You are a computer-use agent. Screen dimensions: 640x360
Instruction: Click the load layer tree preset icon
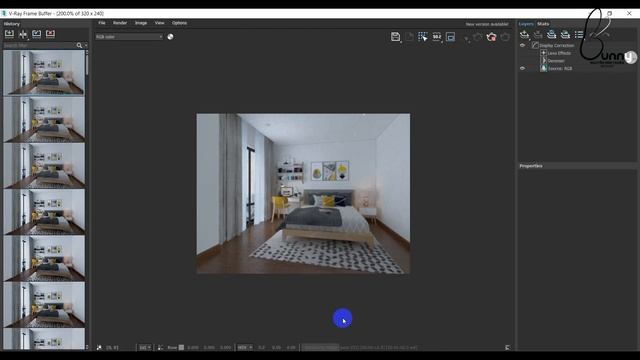[x=565, y=34]
